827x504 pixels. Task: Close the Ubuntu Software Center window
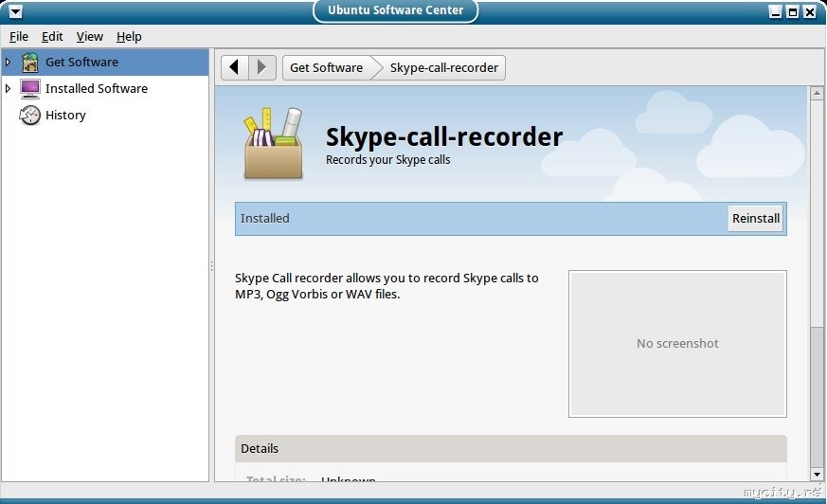810,11
